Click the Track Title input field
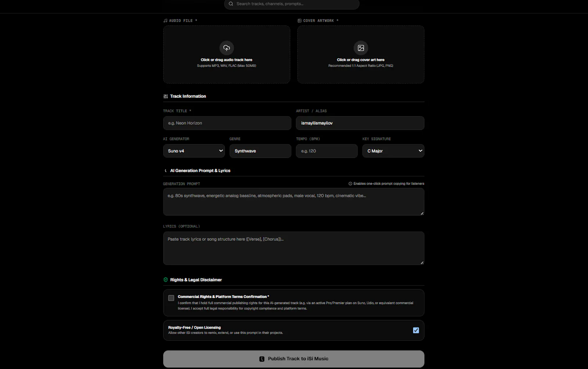Viewport: 588px width, 369px height. pyautogui.click(x=227, y=123)
